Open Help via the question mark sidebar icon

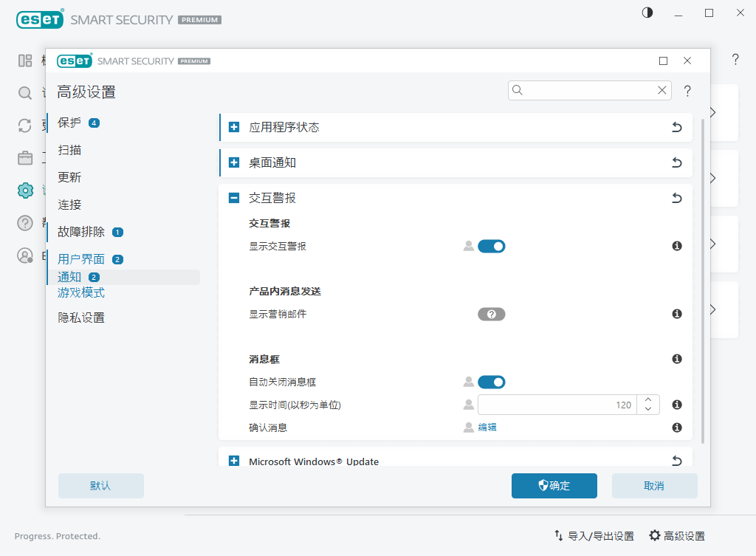24,223
